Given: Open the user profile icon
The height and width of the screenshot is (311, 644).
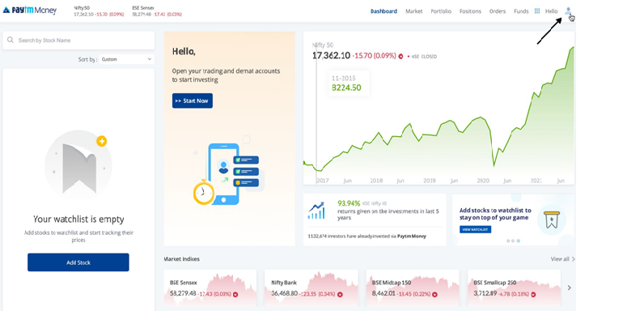Looking at the screenshot, I should click(568, 11).
